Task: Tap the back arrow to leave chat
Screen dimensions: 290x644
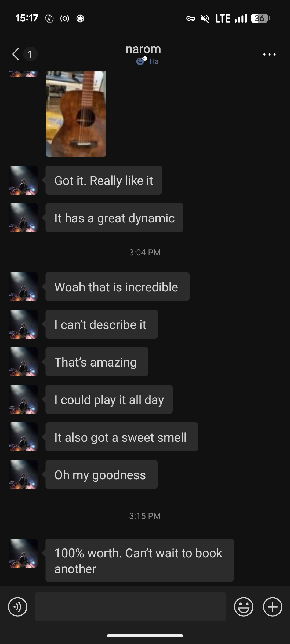Action: pos(16,54)
